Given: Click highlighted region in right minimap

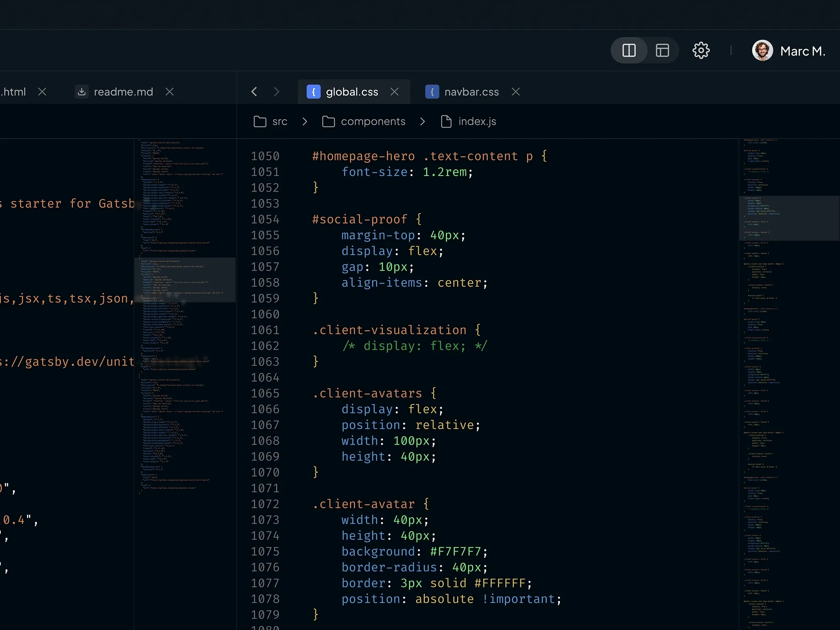Looking at the screenshot, I should (x=789, y=218).
